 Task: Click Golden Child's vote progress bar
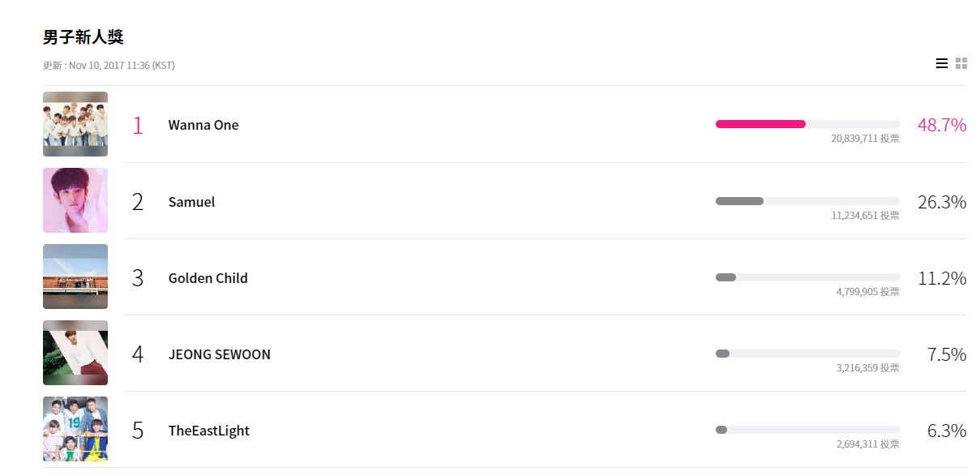point(808,277)
